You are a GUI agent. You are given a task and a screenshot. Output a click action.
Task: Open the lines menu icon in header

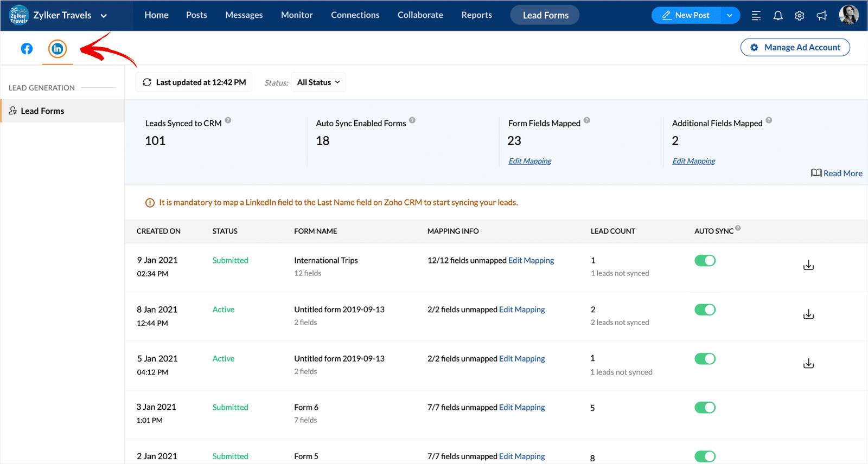(x=756, y=16)
